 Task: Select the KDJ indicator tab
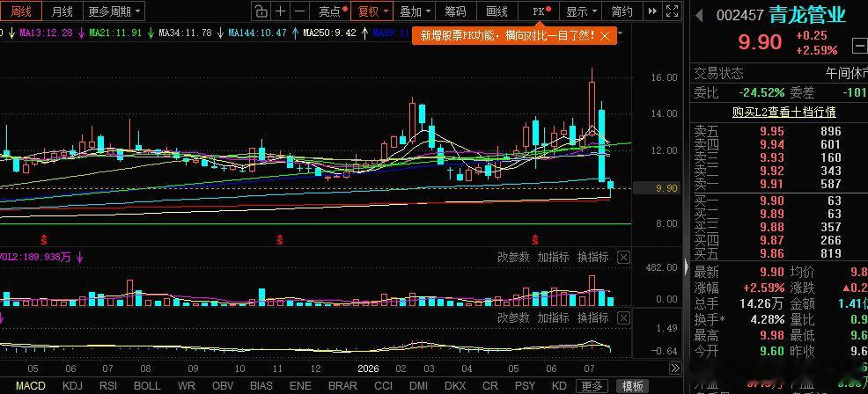[x=73, y=386]
